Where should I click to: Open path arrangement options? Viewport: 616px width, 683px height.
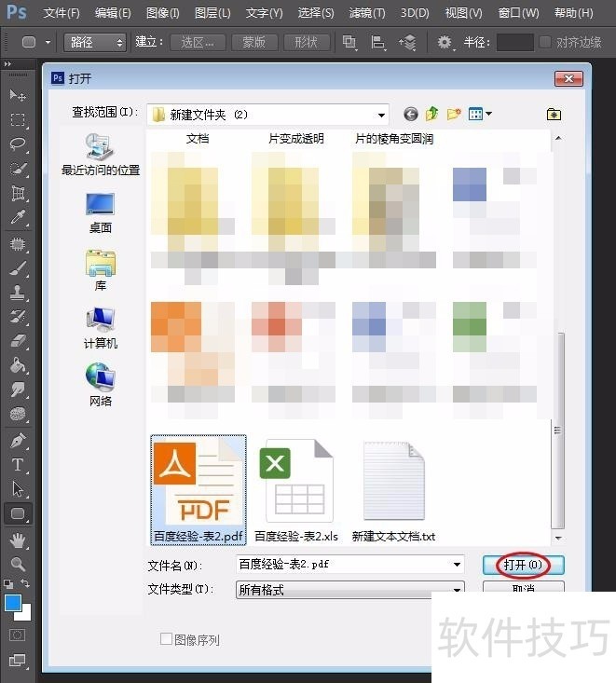(407, 42)
